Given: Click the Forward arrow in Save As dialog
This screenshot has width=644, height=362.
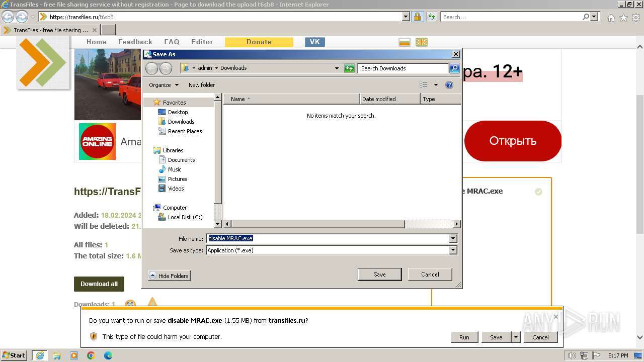Looking at the screenshot, I should 166,68.
